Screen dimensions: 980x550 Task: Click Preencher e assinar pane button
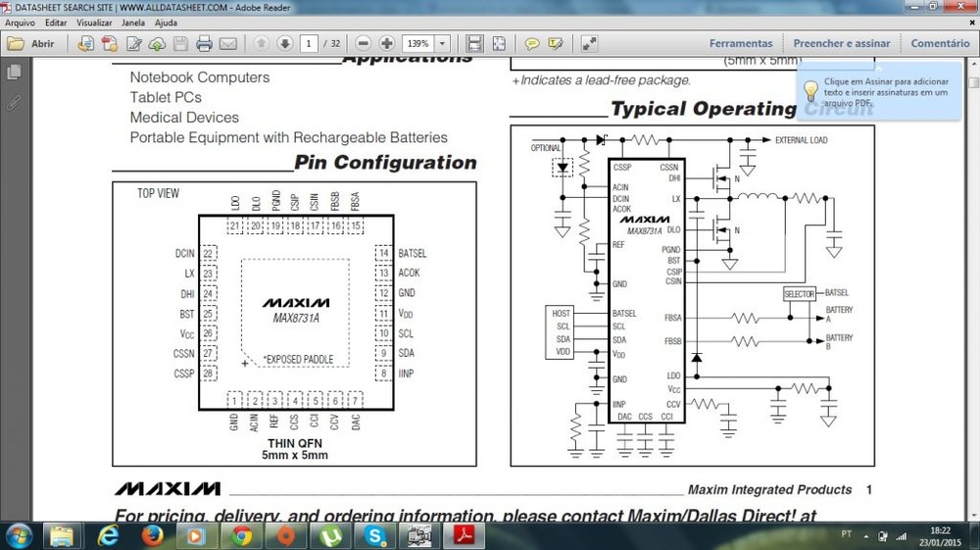click(842, 43)
